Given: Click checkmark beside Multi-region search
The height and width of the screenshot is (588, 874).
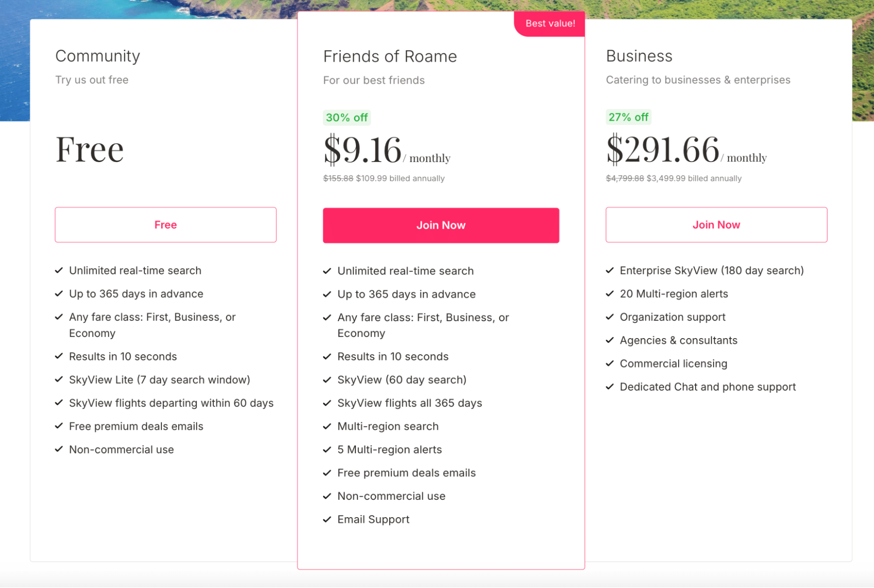Looking at the screenshot, I should [x=327, y=426].
